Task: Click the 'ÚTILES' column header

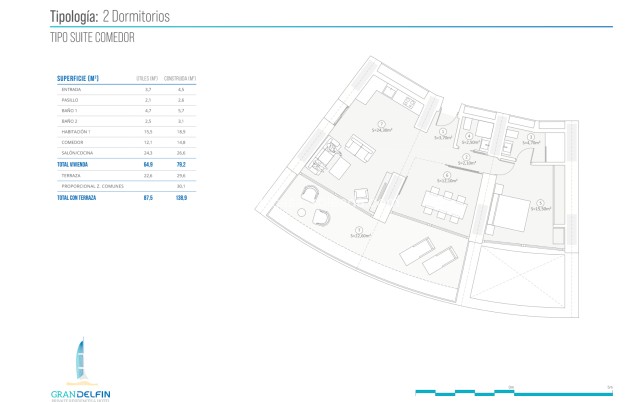Action: pos(147,79)
